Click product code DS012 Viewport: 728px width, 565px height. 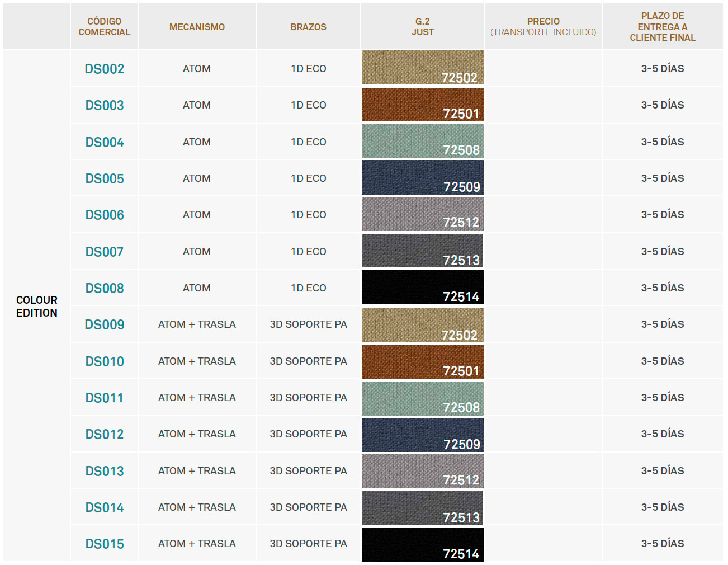[105, 434]
